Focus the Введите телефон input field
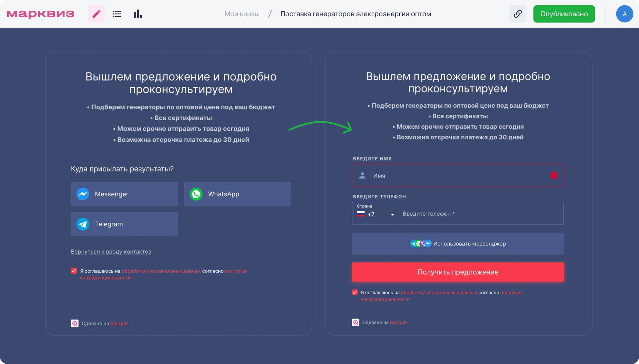 click(x=480, y=214)
